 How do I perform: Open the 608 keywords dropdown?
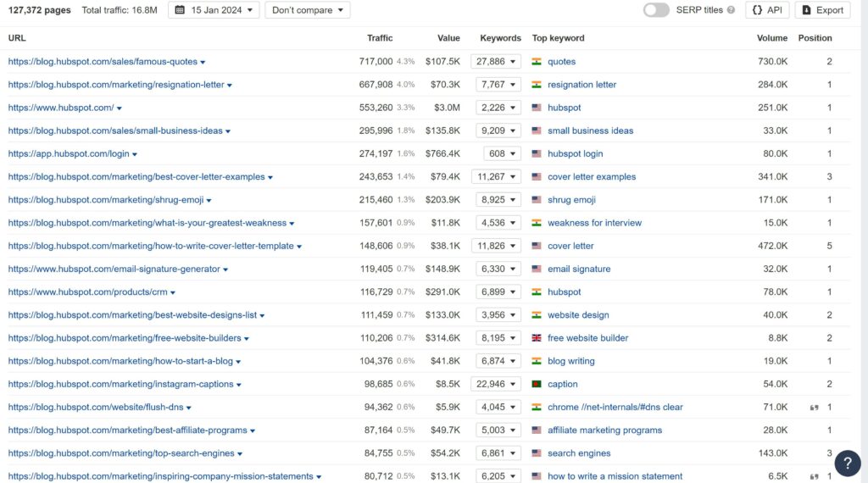pos(502,154)
